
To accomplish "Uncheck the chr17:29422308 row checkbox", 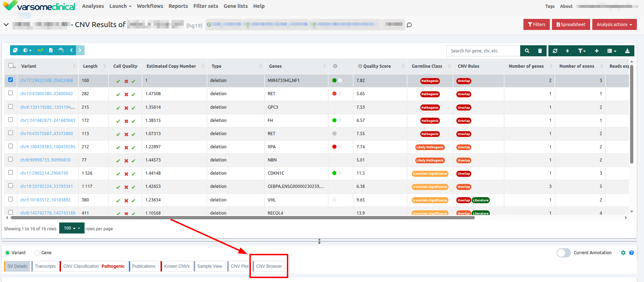I will click(x=11, y=80).
